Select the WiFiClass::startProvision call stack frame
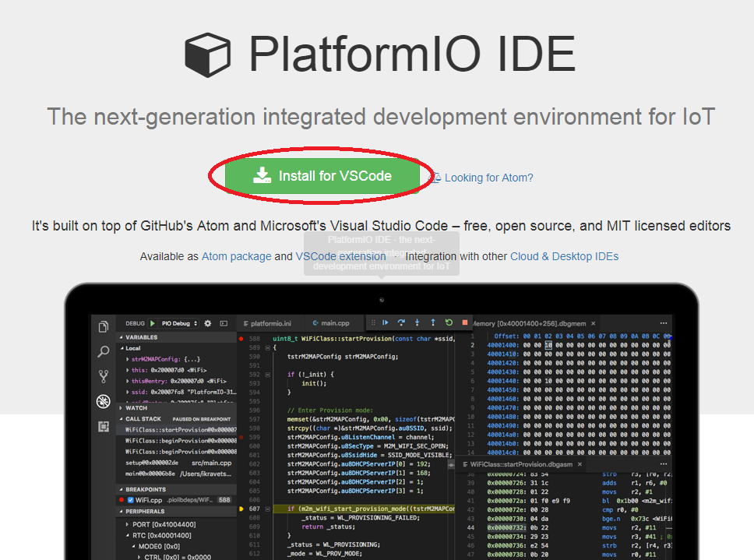This screenshot has width=754, height=560. click(x=177, y=430)
